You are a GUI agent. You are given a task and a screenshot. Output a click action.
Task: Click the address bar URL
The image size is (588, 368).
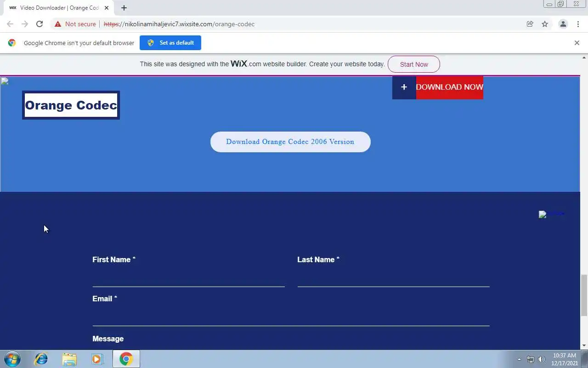pos(179,24)
